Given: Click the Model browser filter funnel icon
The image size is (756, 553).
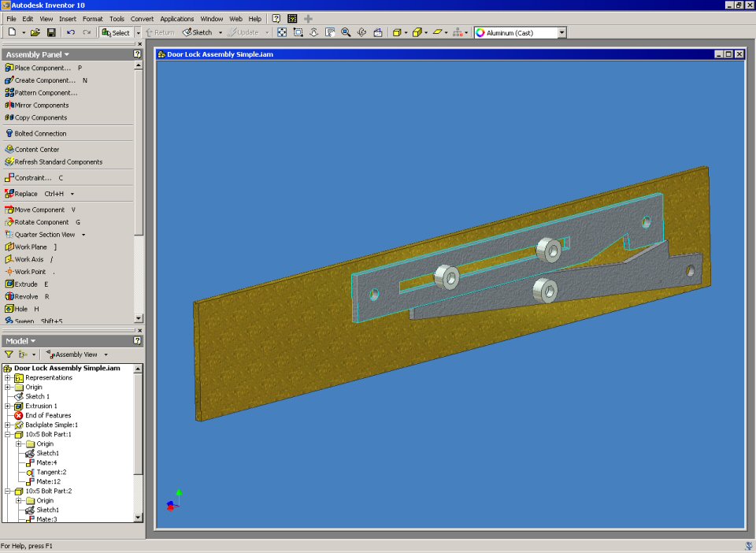Looking at the screenshot, I should tap(9, 354).
